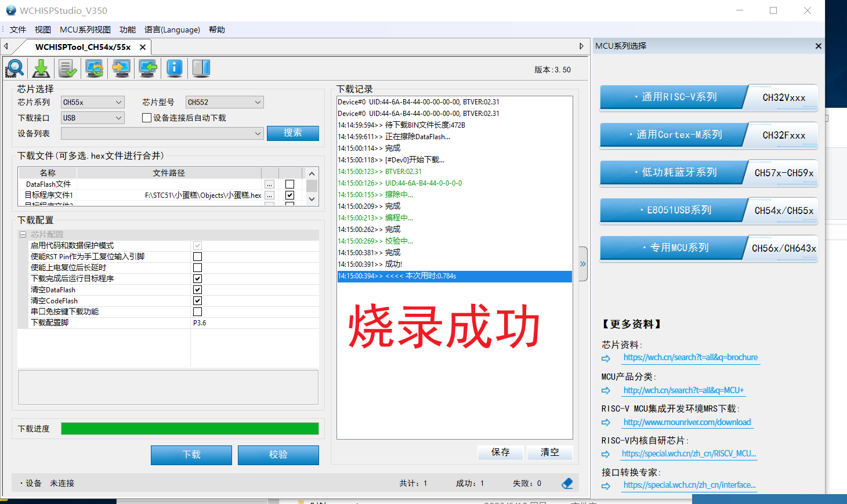Click the chip search magnifier toolbar icon
Viewport: 847px width, 504px height.
(x=15, y=68)
